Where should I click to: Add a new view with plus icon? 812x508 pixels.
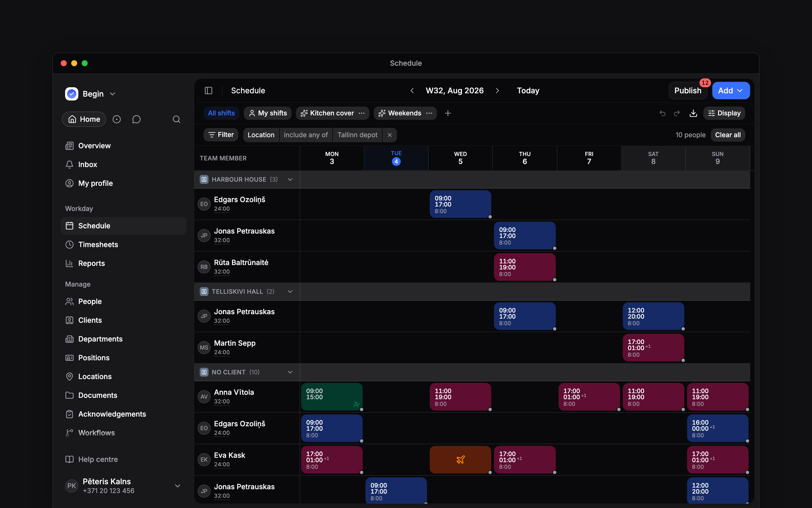tap(448, 113)
